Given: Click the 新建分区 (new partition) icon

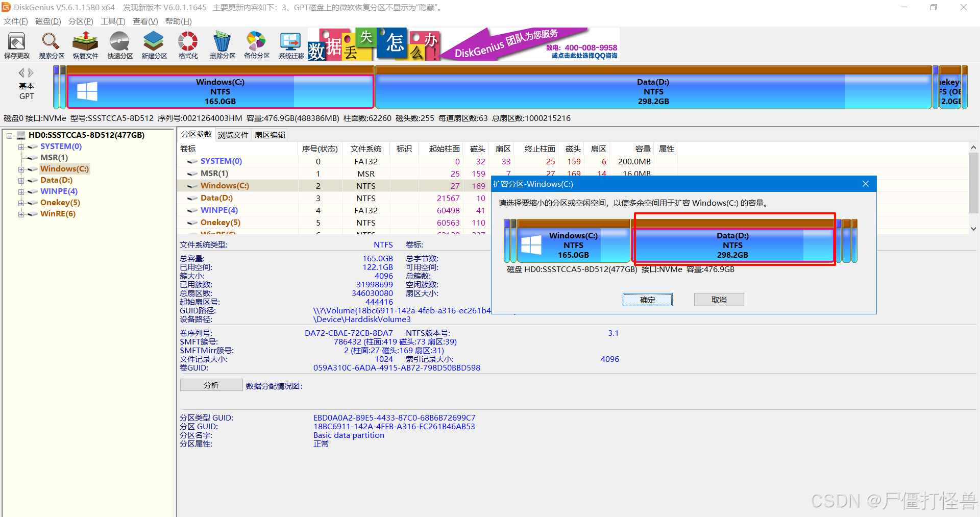Looking at the screenshot, I should point(154,45).
